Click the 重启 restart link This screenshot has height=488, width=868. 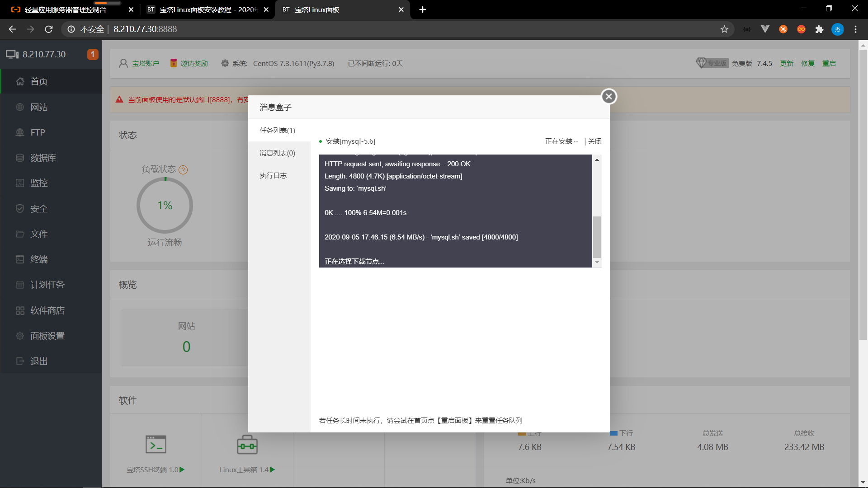point(829,64)
